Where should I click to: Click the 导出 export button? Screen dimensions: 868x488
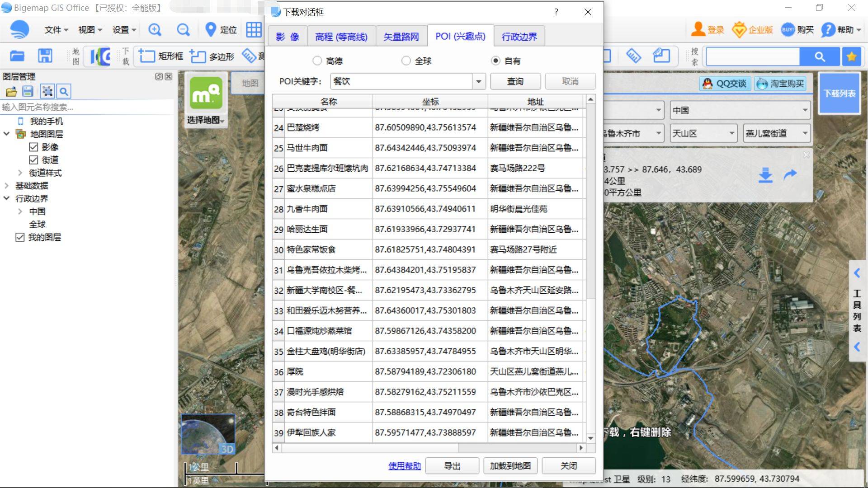[x=452, y=466]
